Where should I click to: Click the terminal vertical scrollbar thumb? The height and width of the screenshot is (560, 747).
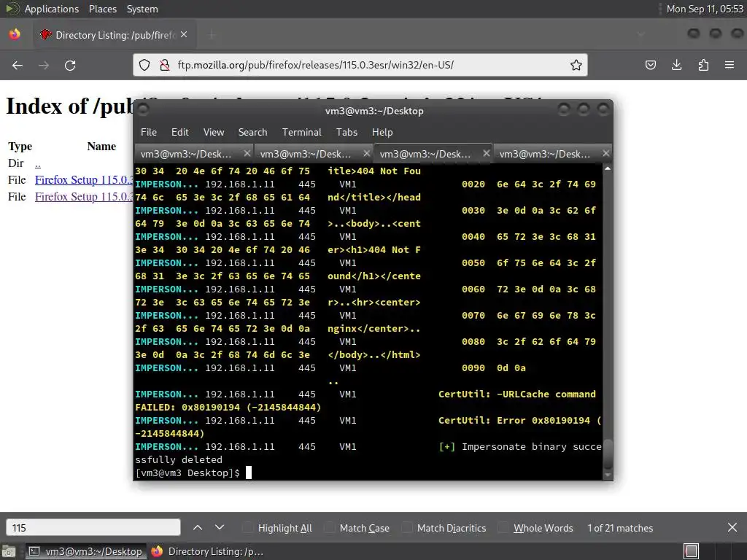pos(608,454)
